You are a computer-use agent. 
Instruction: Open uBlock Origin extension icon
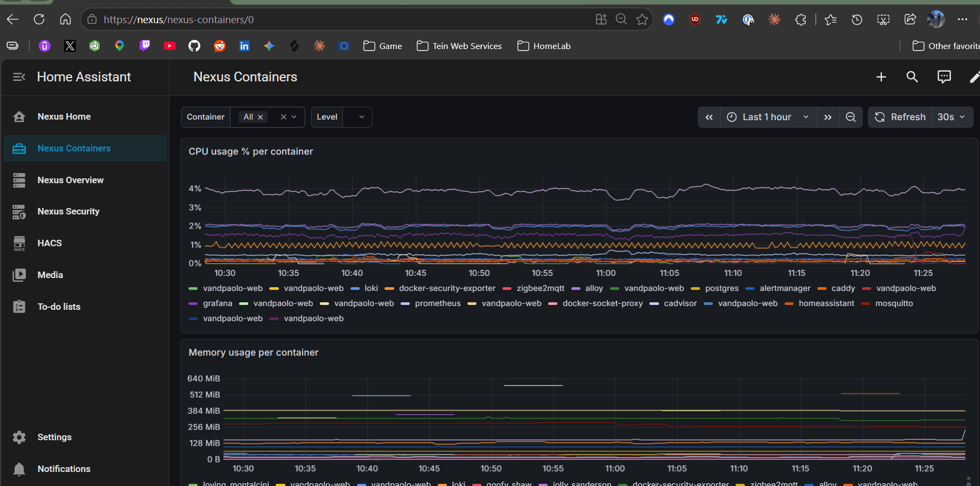click(x=695, y=19)
